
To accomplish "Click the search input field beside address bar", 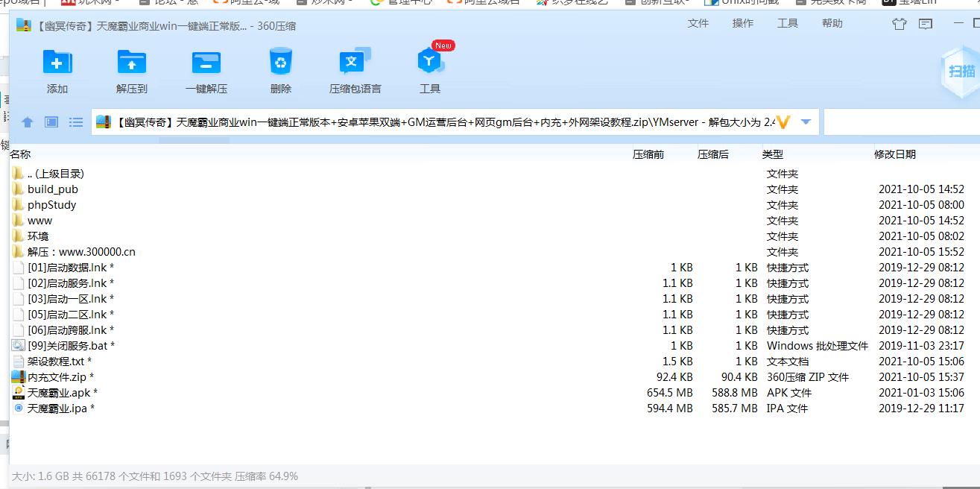I will (x=902, y=122).
